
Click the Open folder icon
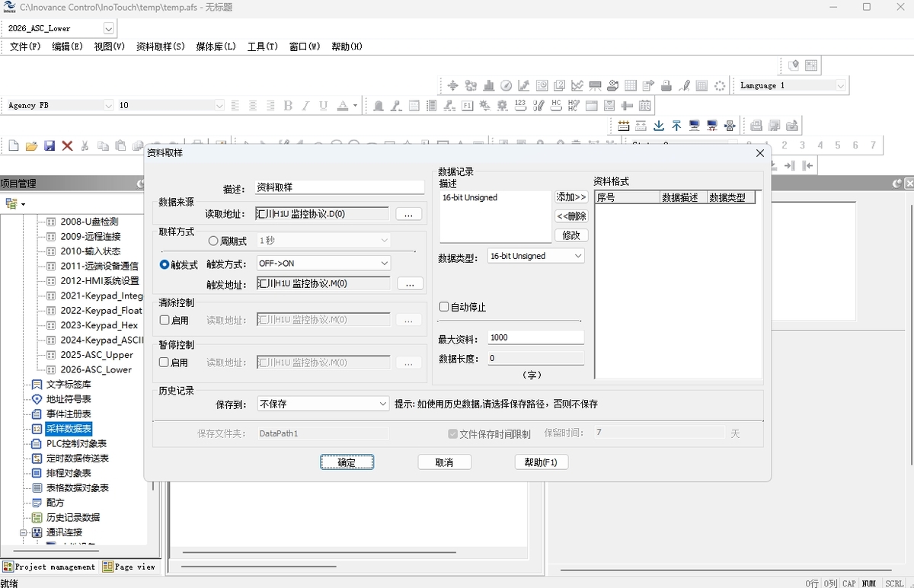(31, 145)
